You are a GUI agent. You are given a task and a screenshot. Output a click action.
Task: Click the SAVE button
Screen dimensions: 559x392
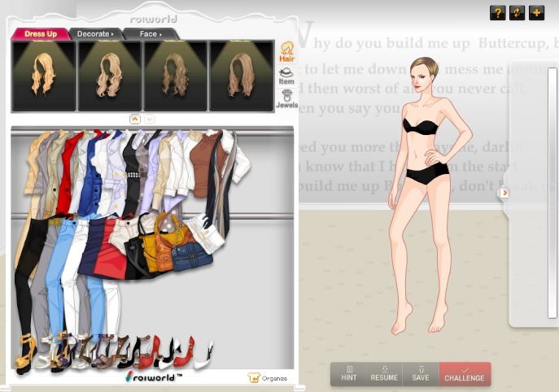(420, 374)
